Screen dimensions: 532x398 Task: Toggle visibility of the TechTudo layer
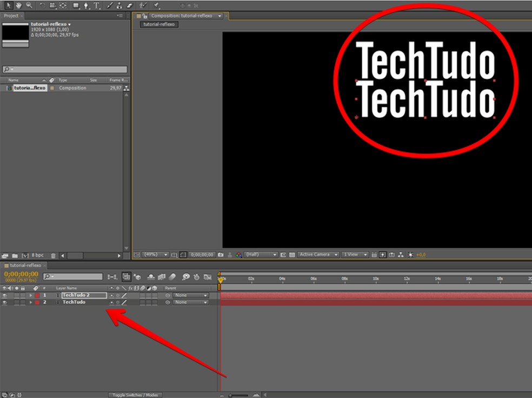pos(5,302)
